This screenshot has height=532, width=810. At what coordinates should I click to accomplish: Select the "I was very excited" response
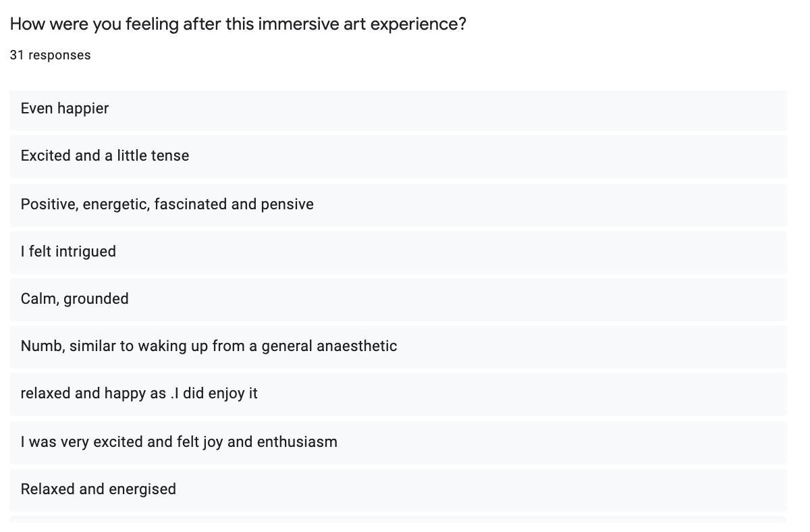point(398,442)
